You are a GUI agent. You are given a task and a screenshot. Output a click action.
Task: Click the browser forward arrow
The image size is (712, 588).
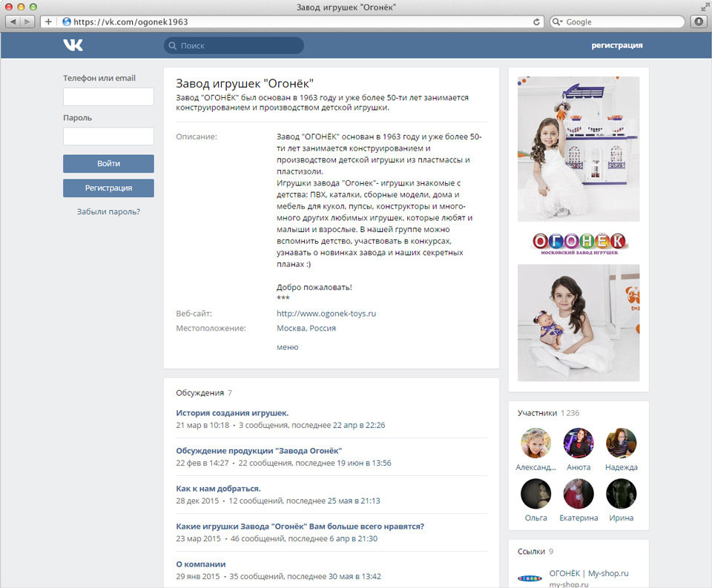tap(27, 22)
